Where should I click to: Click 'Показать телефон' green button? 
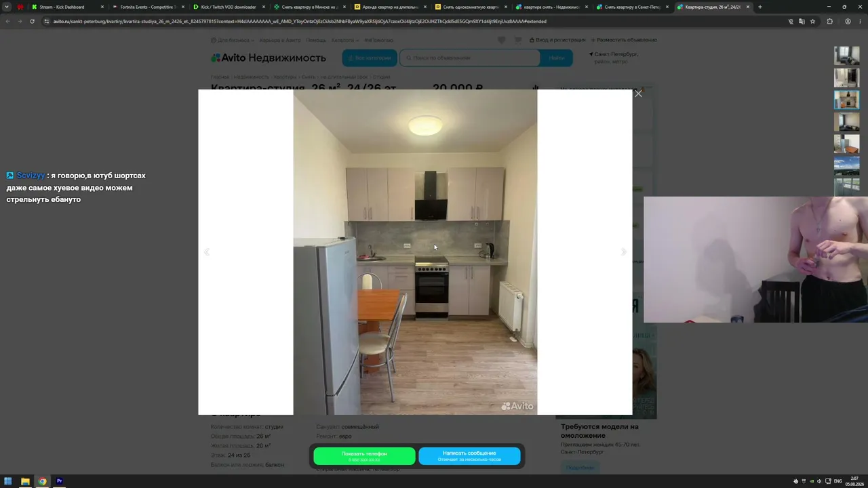coord(364,456)
